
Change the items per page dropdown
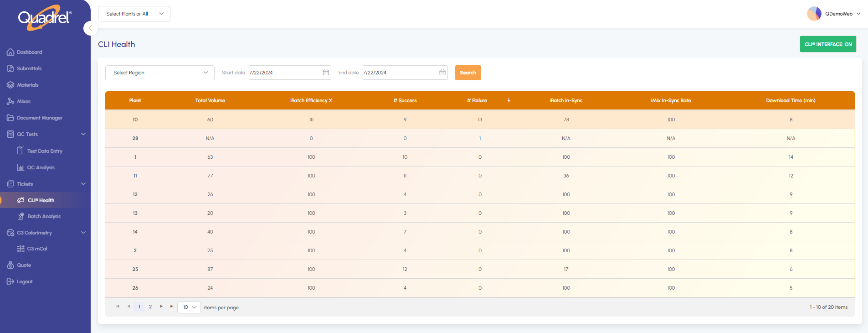point(189,307)
